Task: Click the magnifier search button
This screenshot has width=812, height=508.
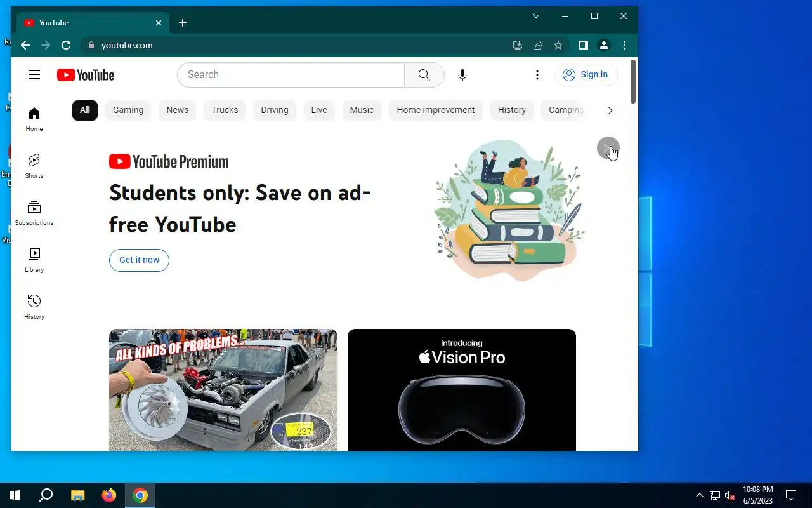Action: [424, 75]
